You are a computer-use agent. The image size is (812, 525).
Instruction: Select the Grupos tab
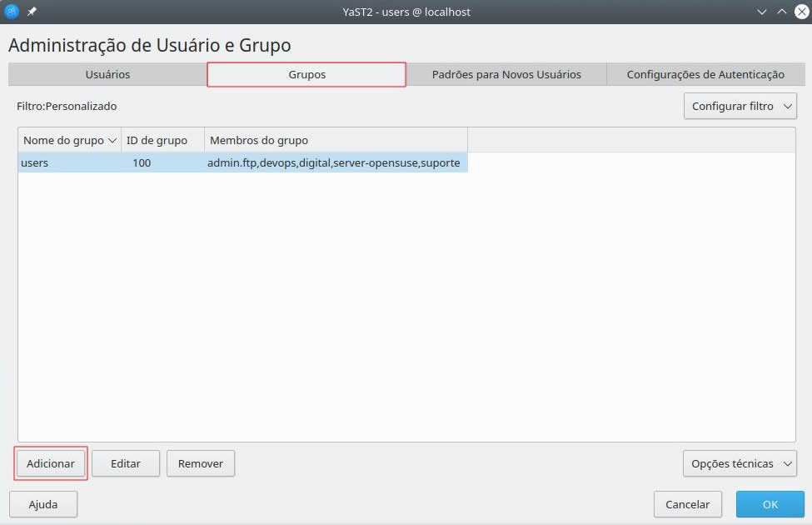(306, 74)
